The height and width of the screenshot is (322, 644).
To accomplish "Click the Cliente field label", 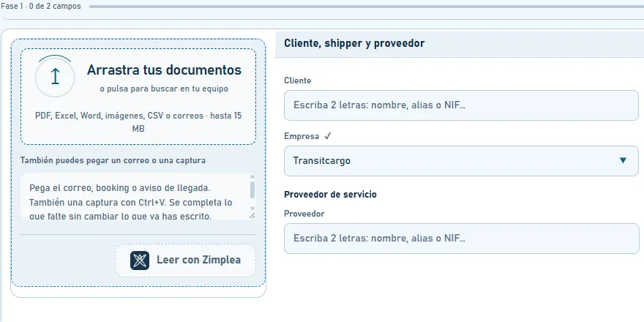I will click(297, 80).
